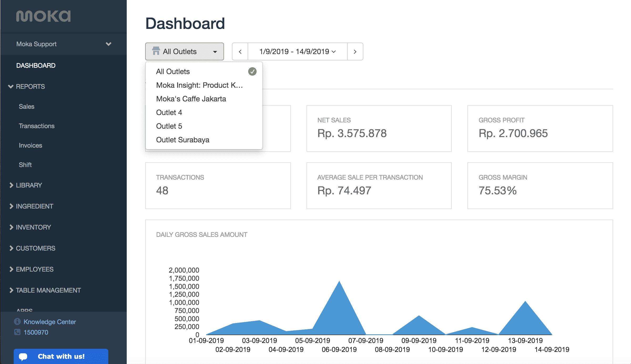Viewport: 631px width, 364px height.
Task: Click the AVERAGE SALE PER TRANSACTION card
Action: pyautogui.click(x=379, y=186)
